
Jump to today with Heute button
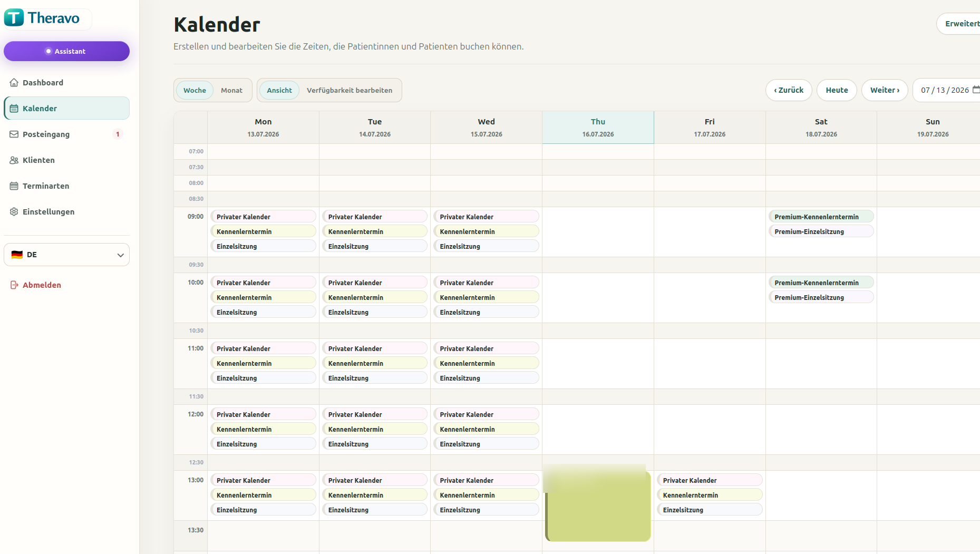(837, 90)
